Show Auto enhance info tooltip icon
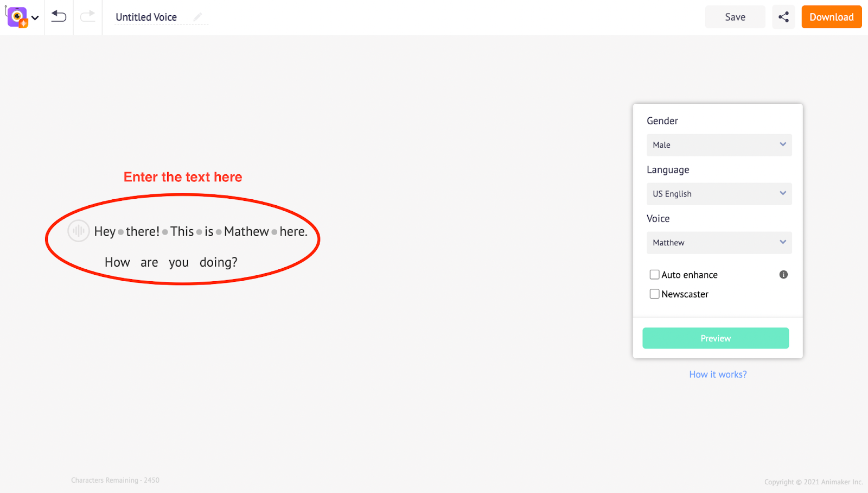 click(x=783, y=275)
